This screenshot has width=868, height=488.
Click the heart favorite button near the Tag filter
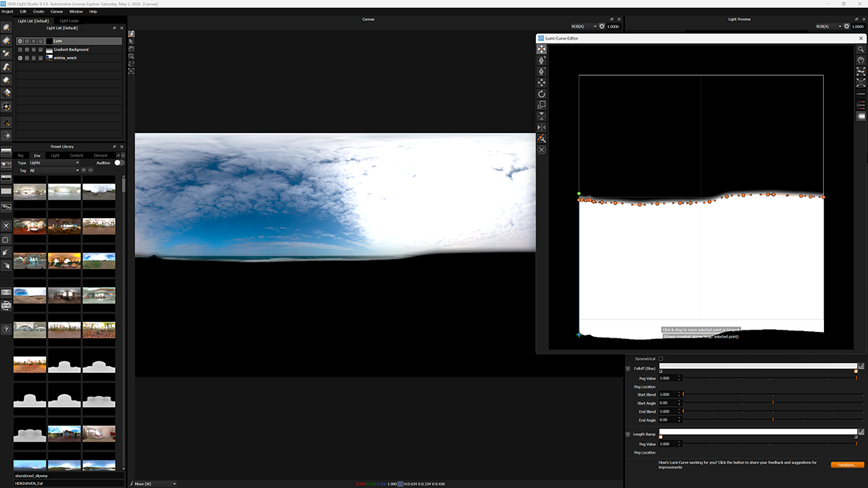click(84, 171)
